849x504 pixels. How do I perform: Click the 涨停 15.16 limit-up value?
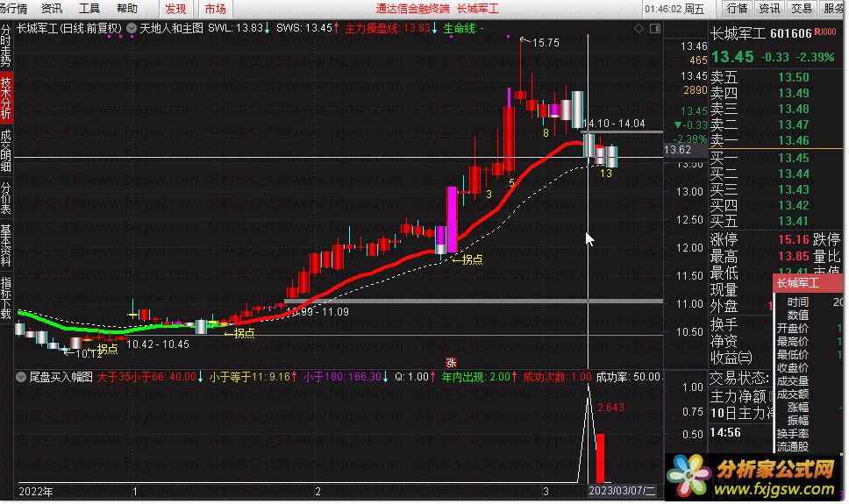pyautogui.click(x=793, y=239)
